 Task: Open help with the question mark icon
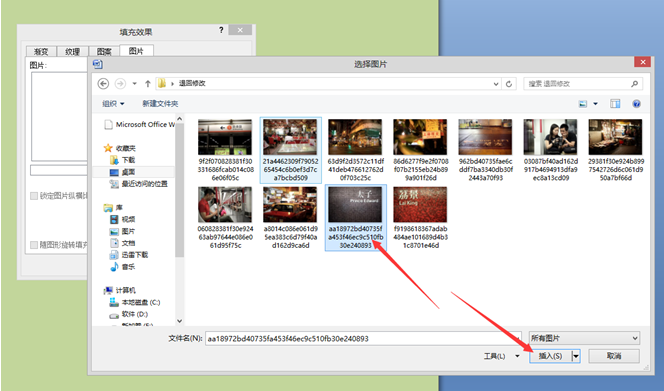point(636,104)
